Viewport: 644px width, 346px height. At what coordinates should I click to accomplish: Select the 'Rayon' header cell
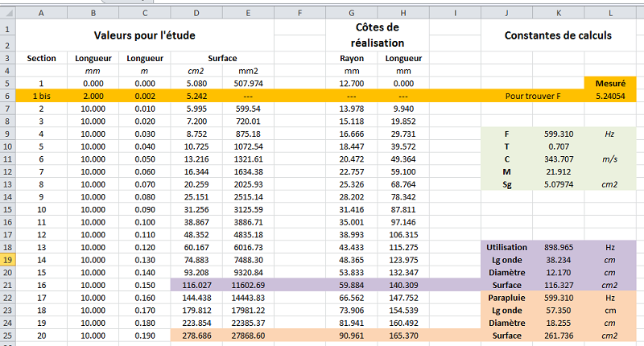(352, 58)
